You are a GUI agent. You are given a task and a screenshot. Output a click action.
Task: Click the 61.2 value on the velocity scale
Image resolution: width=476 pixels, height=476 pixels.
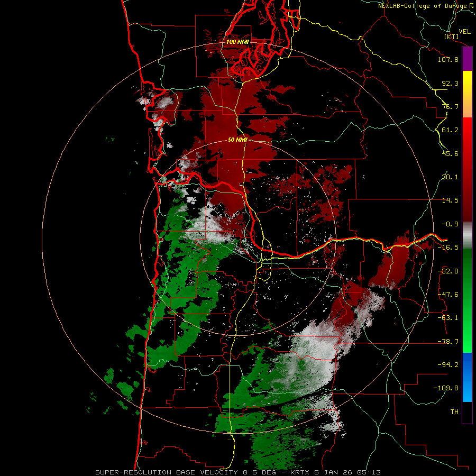[450, 130]
